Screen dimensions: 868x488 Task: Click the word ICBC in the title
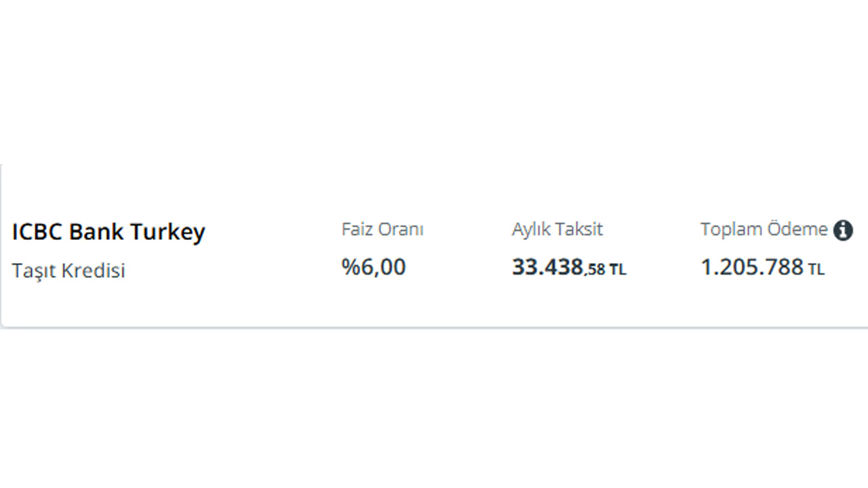pyautogui.click(x=38, y=232)
